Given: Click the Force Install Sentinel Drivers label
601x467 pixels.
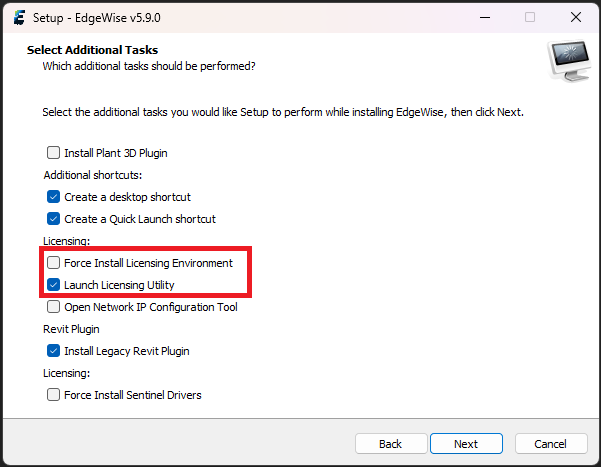Looking at the screenshot, I should click(133, 395).
